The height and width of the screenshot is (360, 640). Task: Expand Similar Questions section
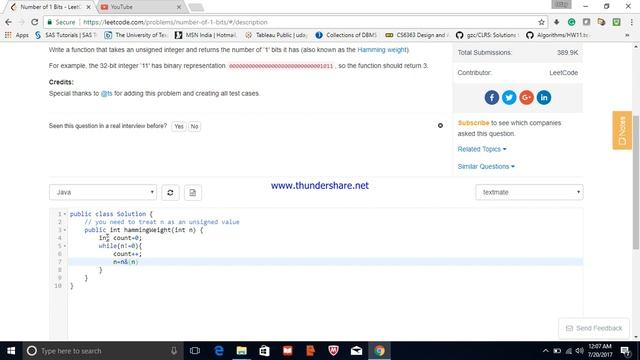486,167
